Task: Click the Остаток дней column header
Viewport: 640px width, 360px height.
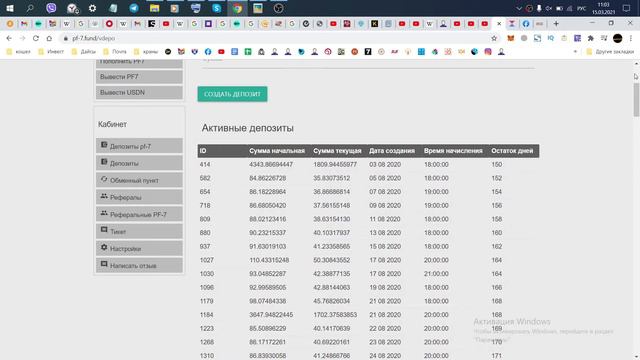Action: (x=512, y=151)
